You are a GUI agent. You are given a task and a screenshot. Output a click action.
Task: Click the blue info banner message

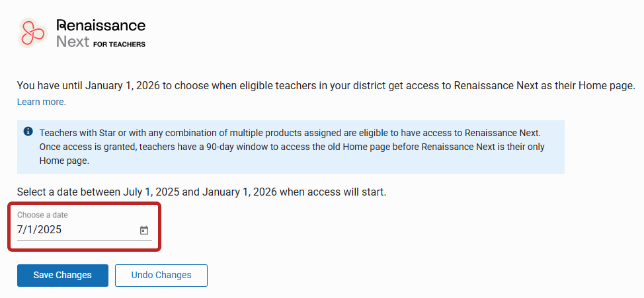click(291, 147)
